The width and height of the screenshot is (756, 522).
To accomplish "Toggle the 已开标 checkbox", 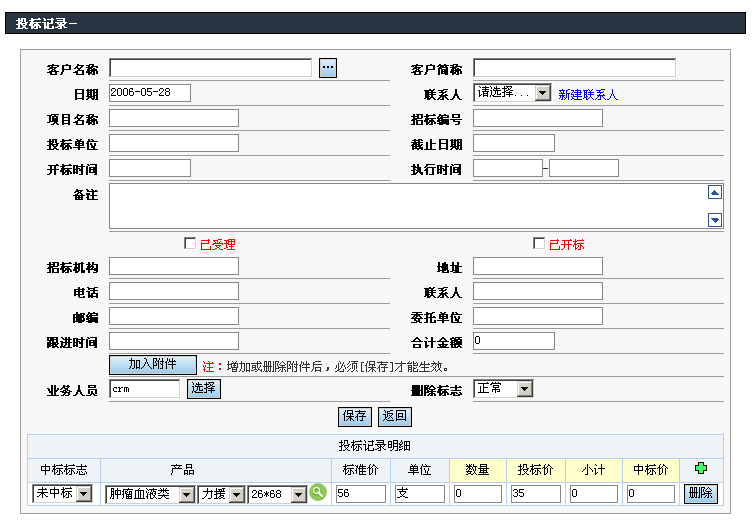I will pos(540,243).
